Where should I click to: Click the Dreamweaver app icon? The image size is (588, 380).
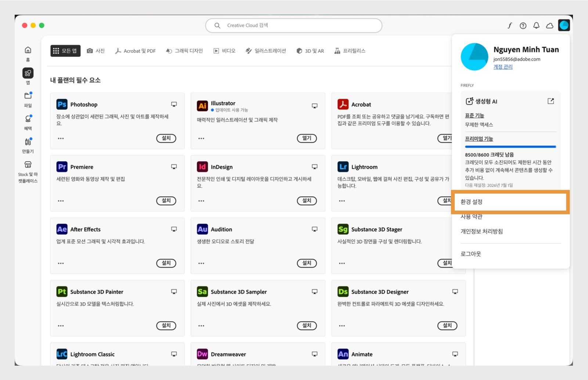pos(202,354)
